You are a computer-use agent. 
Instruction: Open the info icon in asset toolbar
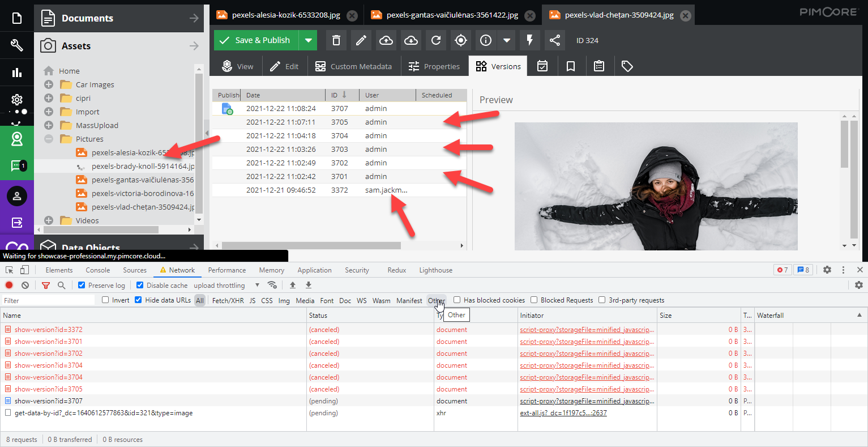[x=486, y=40]
